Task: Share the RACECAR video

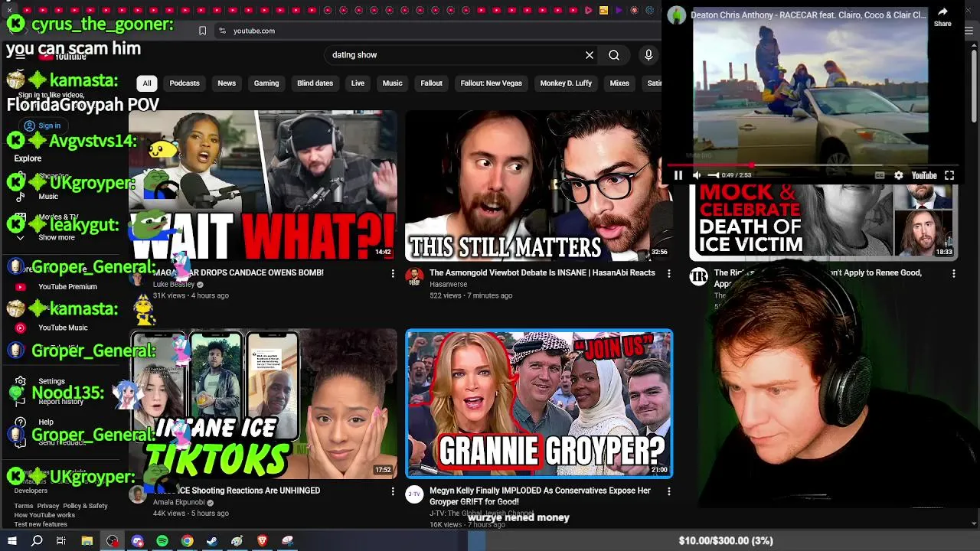Action: pos(942,17)
